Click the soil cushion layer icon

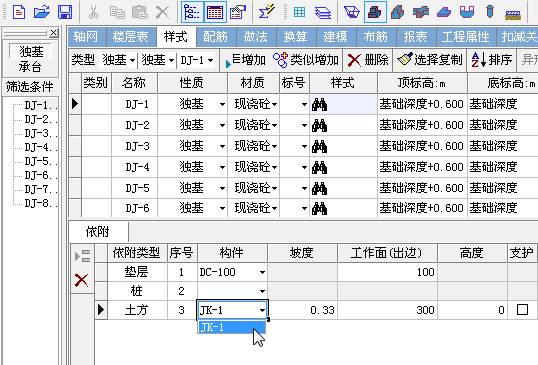(x=513, y=14)
